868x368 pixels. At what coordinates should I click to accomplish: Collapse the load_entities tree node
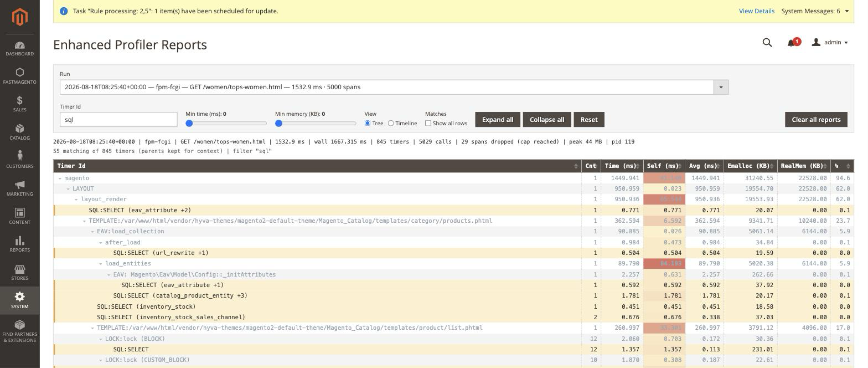click(101, 264)
